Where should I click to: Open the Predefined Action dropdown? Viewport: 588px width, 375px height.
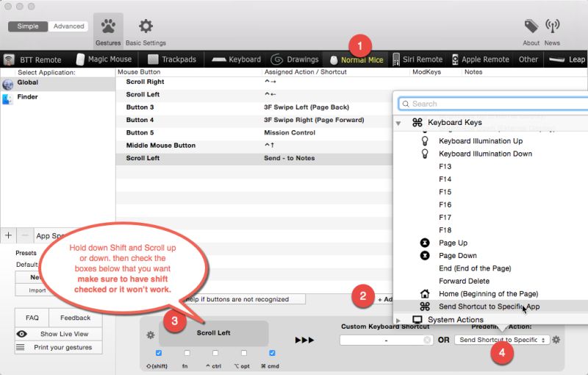click(502, 340)
